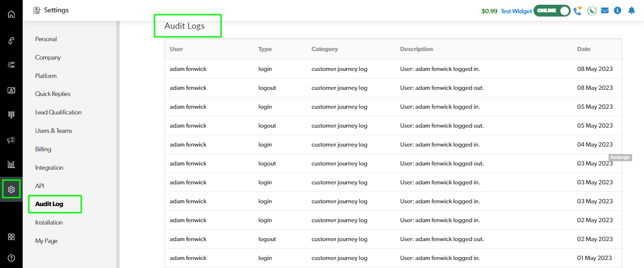Select Lead Qualification in settings menu
The width and height of the screenshot is (644, 268).
58,112
